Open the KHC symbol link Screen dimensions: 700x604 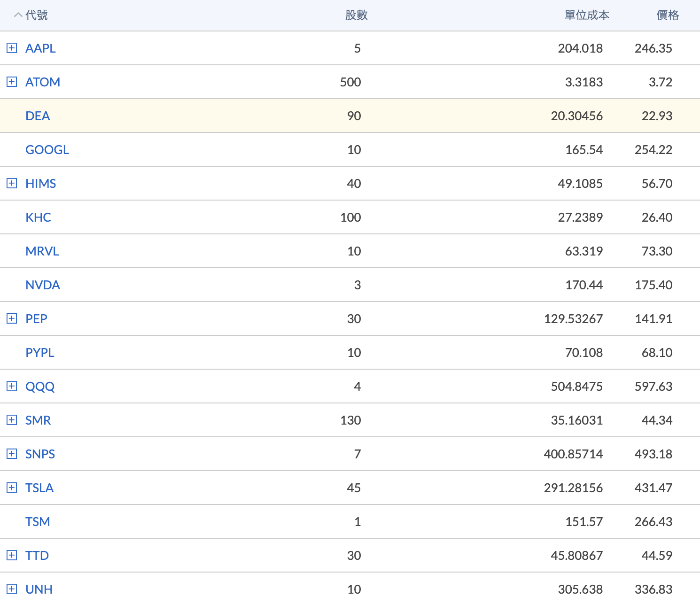38,217
